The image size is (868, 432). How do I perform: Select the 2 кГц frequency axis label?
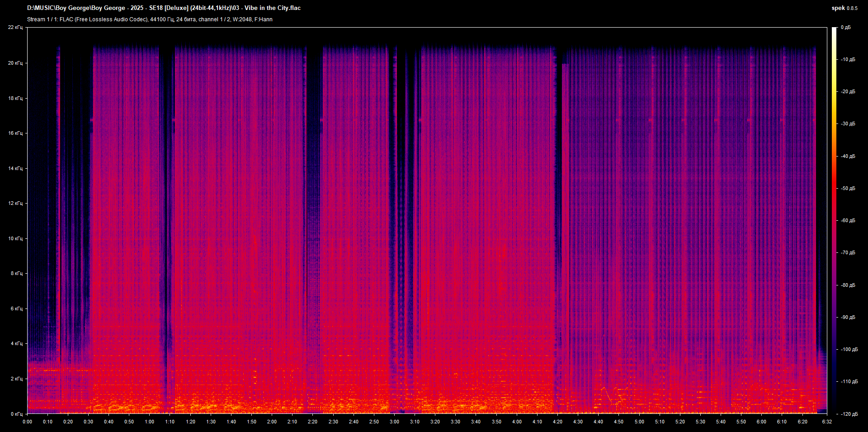[x=17, y=379]
